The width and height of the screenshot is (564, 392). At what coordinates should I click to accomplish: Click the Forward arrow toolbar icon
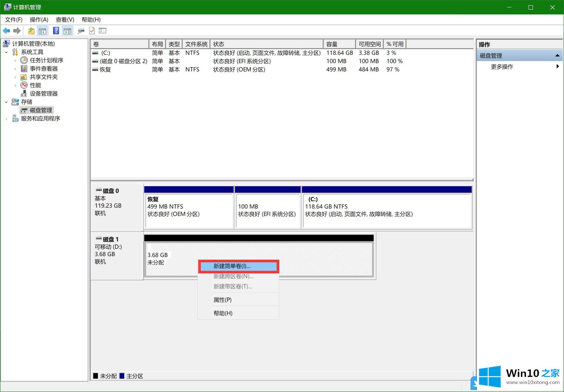pos(17,31)
